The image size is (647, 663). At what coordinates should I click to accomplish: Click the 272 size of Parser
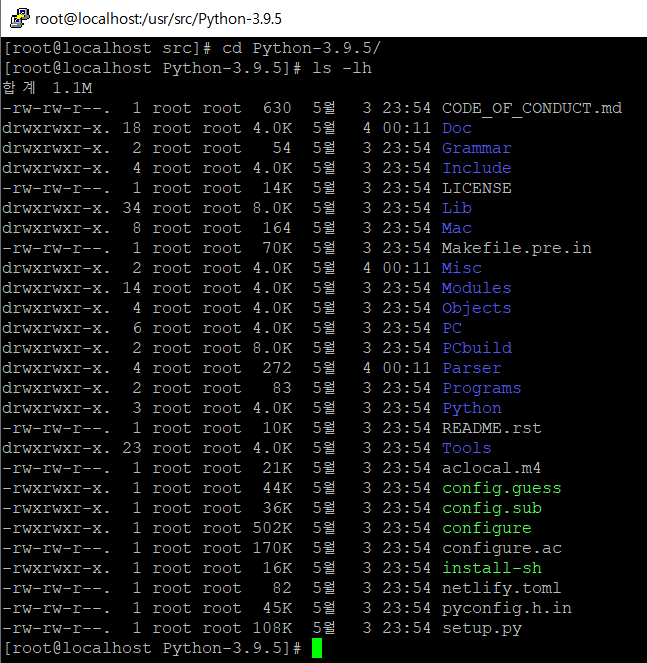(x=277, y=368)
